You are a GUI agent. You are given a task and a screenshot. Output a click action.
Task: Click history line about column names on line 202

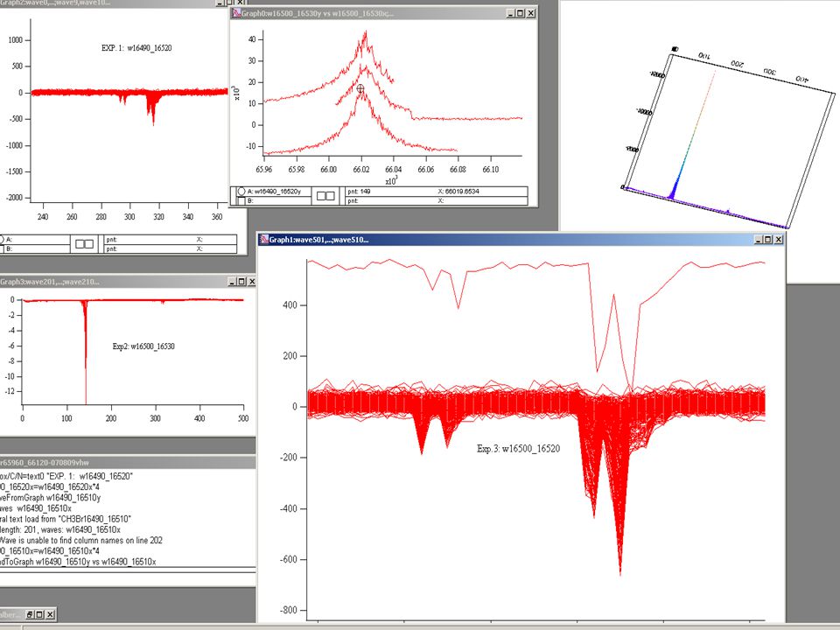tap(81, 541)
